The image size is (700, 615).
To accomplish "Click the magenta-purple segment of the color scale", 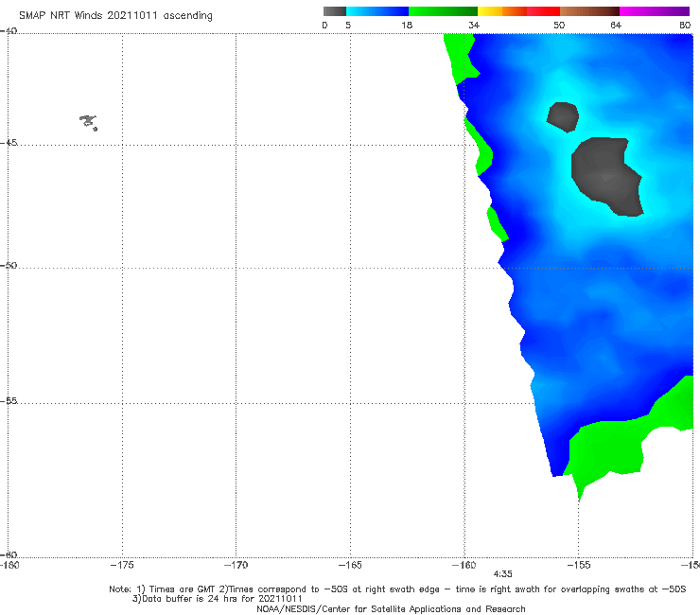I will coord(655,11).
